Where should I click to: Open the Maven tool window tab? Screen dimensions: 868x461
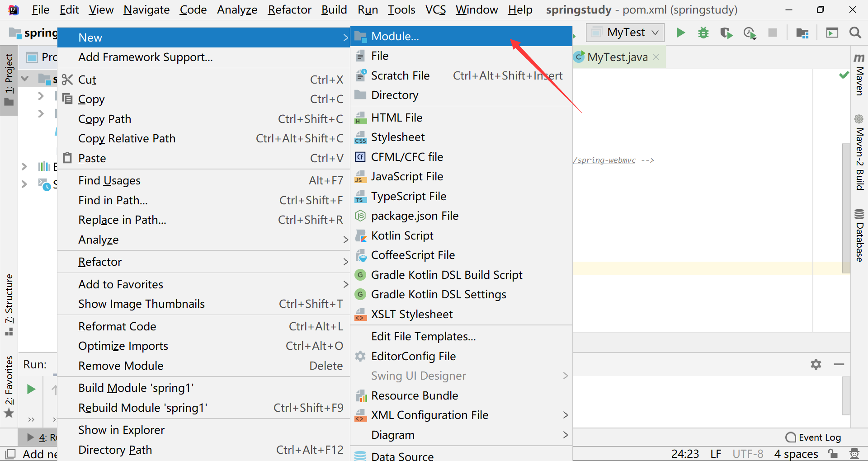coord(859,75)
